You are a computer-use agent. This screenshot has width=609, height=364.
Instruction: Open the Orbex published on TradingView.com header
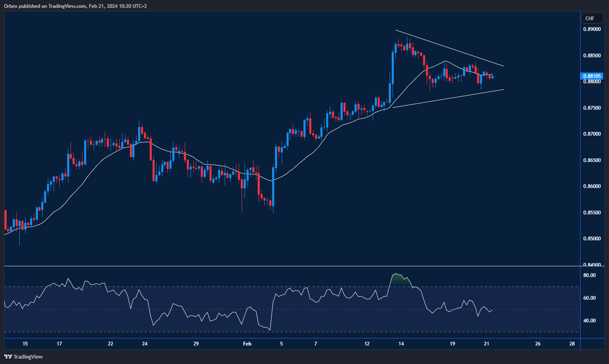[x=75, y=6]
